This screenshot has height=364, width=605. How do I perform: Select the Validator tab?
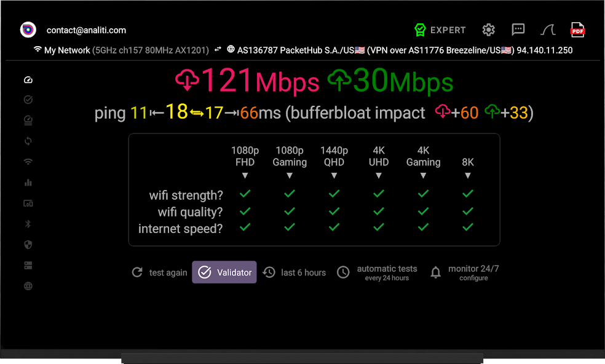click(x=224, y=272)
